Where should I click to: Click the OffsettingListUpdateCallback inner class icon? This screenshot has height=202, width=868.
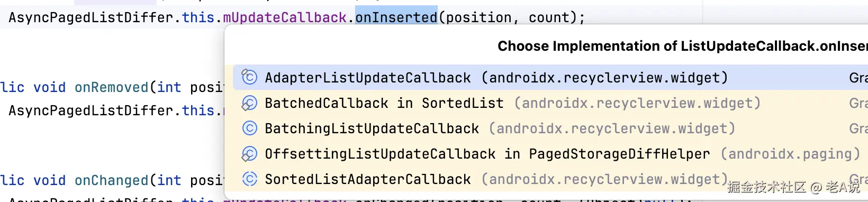pos(249,154)
